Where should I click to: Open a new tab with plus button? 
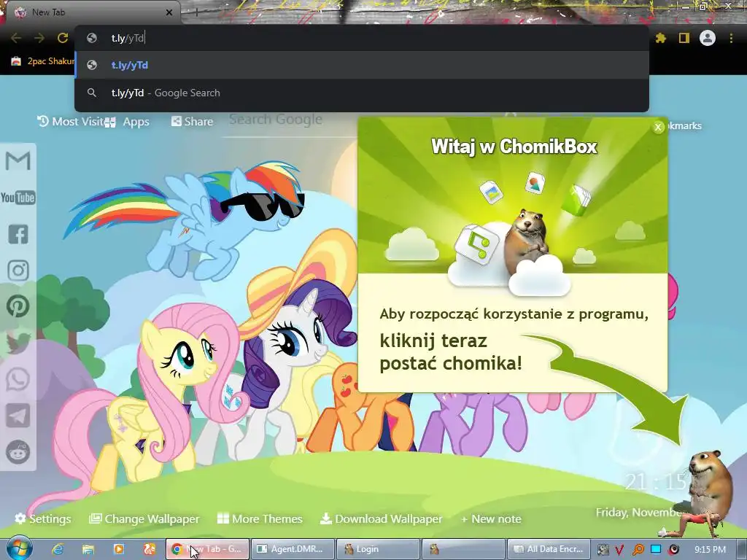click(196, 12)
